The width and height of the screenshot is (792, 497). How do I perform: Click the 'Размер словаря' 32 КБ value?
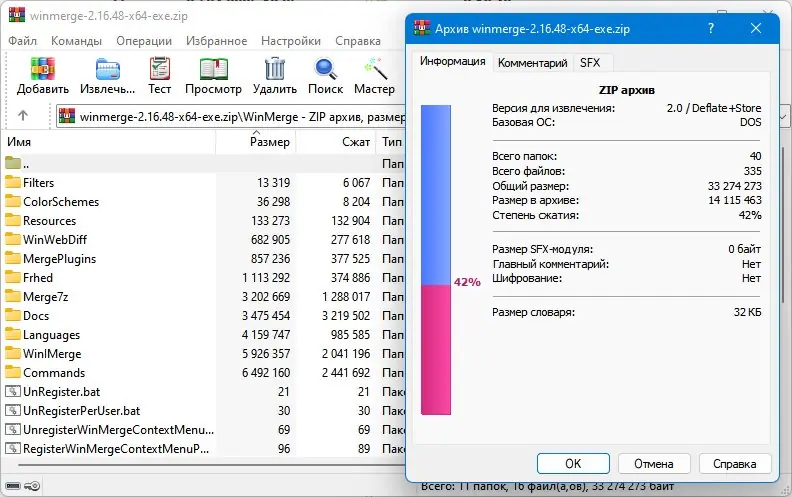coord(748,312)
